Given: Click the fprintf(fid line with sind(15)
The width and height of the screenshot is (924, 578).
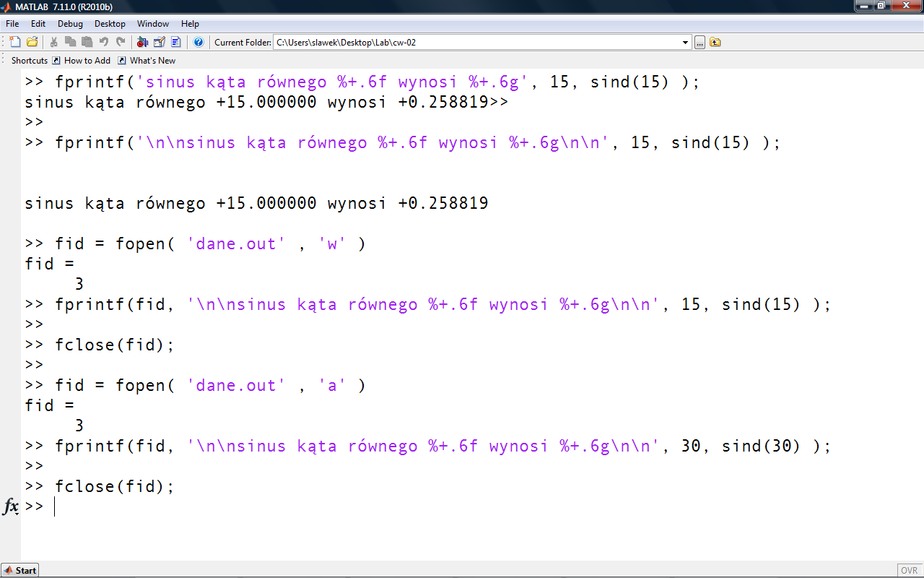Looking at the screenshot, I should [x=428, y=304].
